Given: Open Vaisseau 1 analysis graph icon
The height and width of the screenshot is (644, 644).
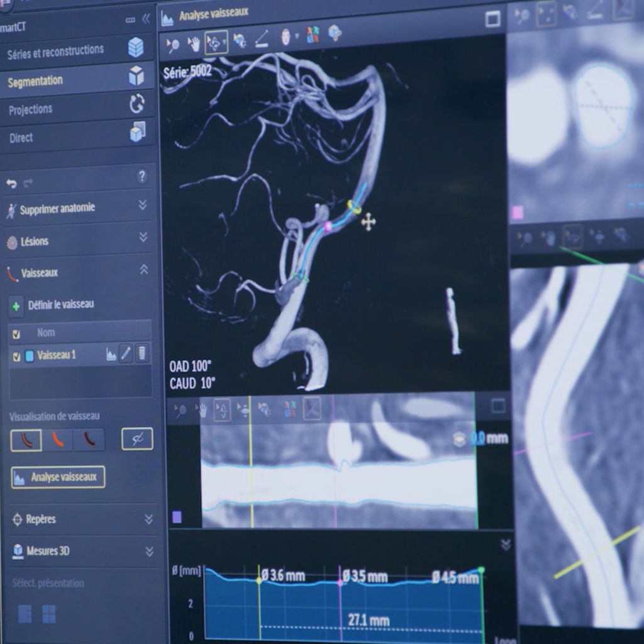Looking at the screenshot, I should [x=111, y=355].
